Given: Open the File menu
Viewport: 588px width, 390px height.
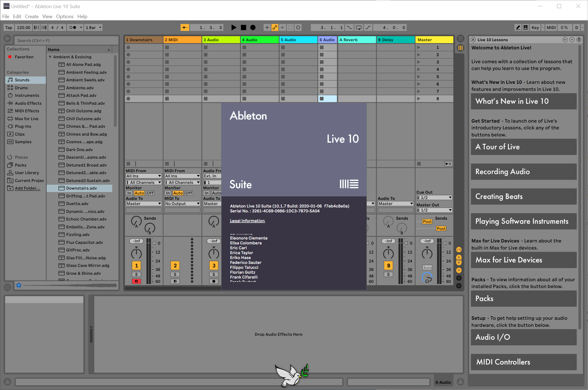Looking at the screenshot, I should (x=6, y=16).
